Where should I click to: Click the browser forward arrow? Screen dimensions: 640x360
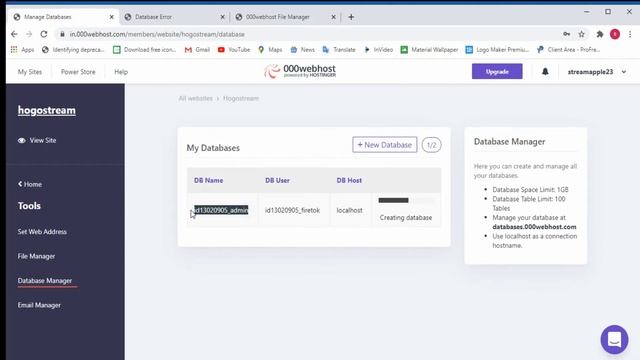29,34
